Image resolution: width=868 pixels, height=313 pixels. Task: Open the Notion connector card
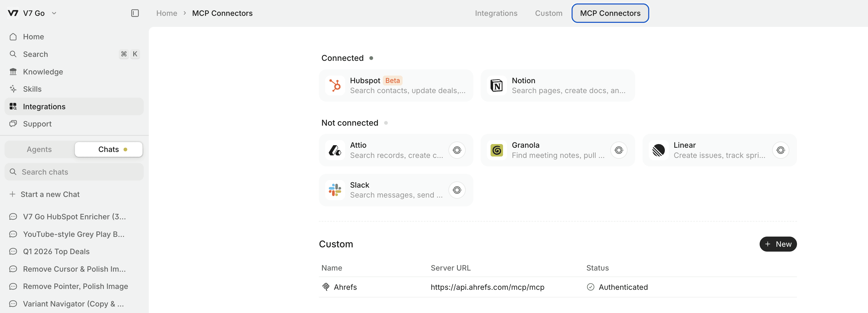557,85
